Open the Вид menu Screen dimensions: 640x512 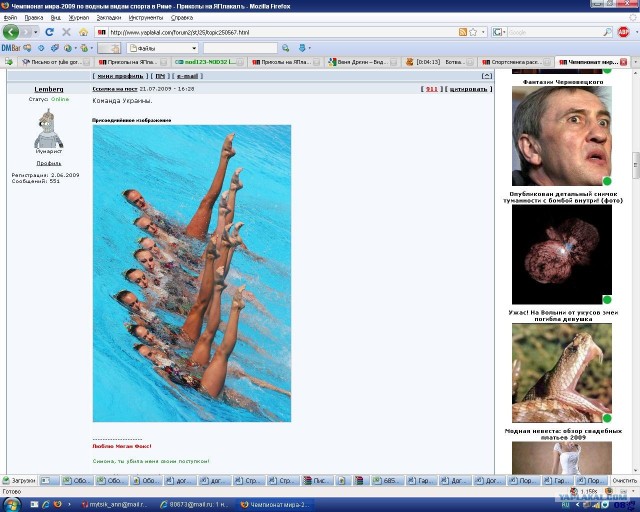[56, 18]
